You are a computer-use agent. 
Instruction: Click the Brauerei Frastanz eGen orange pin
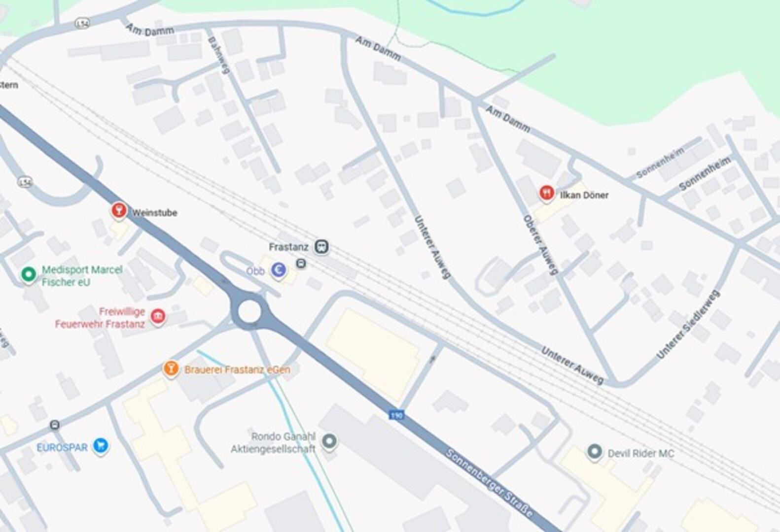coord(171,368)
